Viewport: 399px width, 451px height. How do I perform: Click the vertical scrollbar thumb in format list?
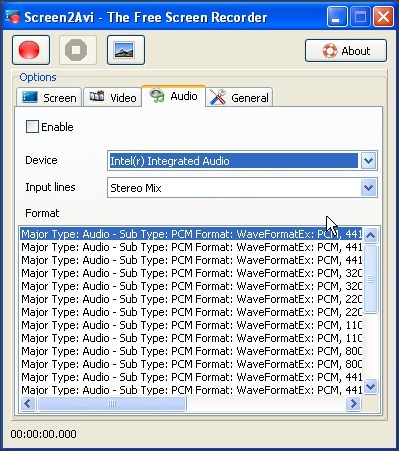tap(371, 279)
